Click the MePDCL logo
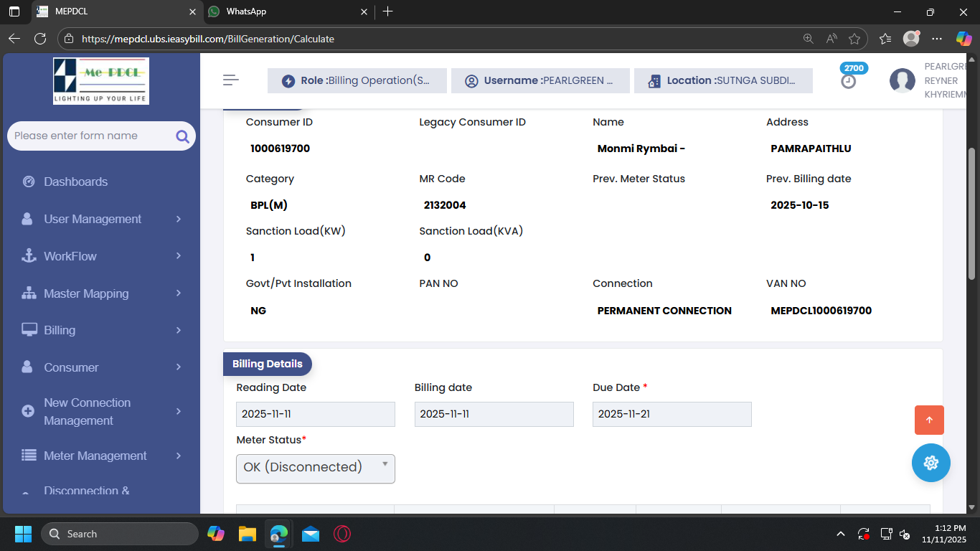The width and height of the screenshot is (980, 551). (x=101, y=80)
